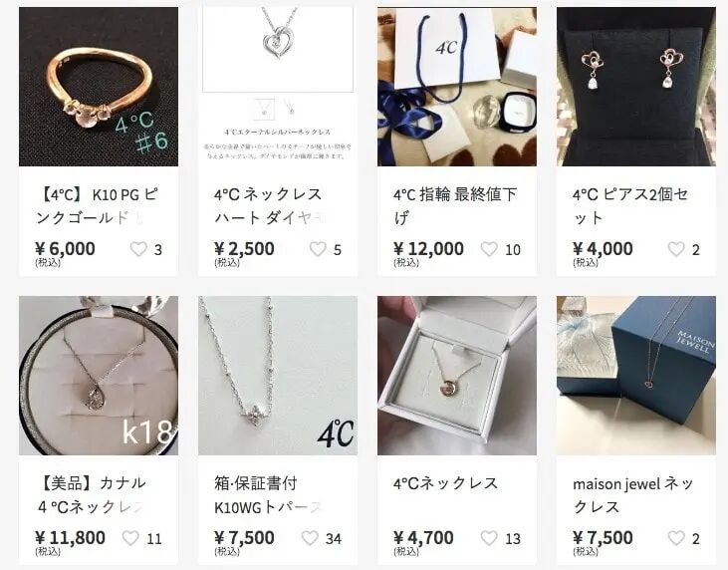
Task: Tap heart on ¥11,800 Canal 4°C necklace
Action: coord(130,538)
